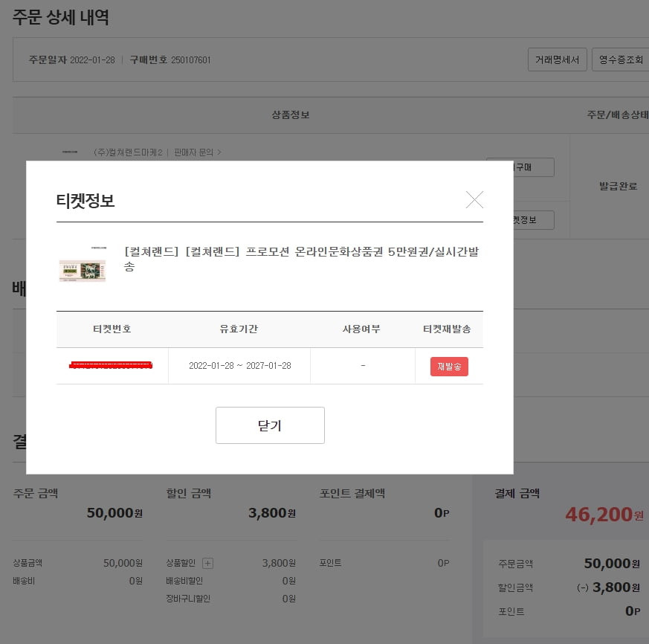Expand the 상품할인 plus icon
The image size is (649, 644).
point(207,563)
